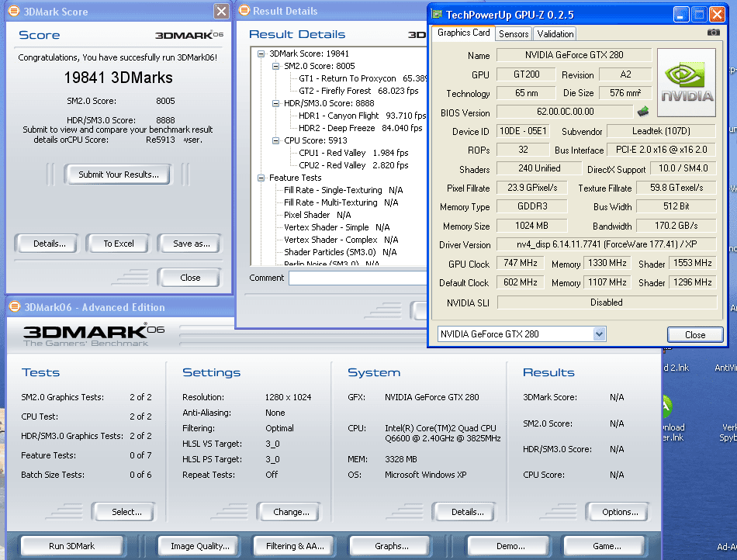
Task: Select the Graphics Card tab in GPU-Z
Action: click(x=463, y=33)
